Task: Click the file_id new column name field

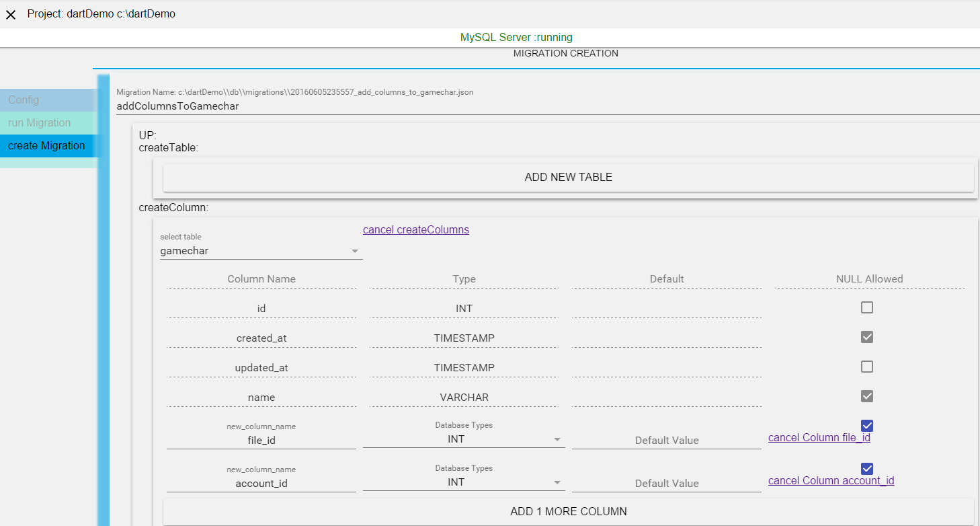Action: (261, 441)
